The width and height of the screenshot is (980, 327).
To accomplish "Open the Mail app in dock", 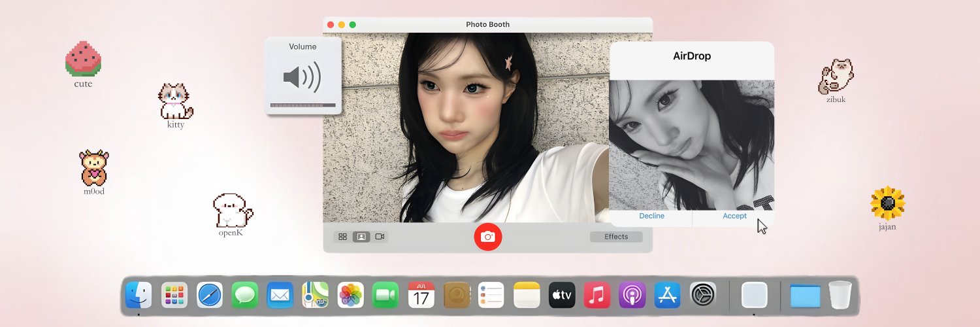I will tap(280, 295).
